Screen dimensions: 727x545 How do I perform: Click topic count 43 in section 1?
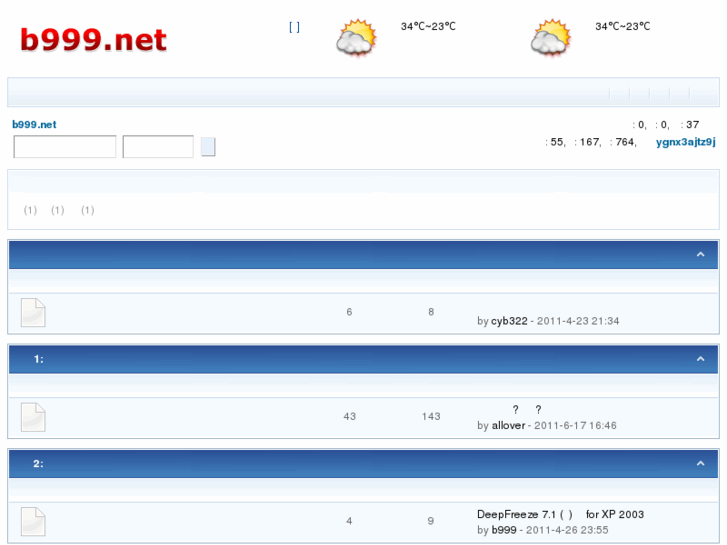[350, 417]
